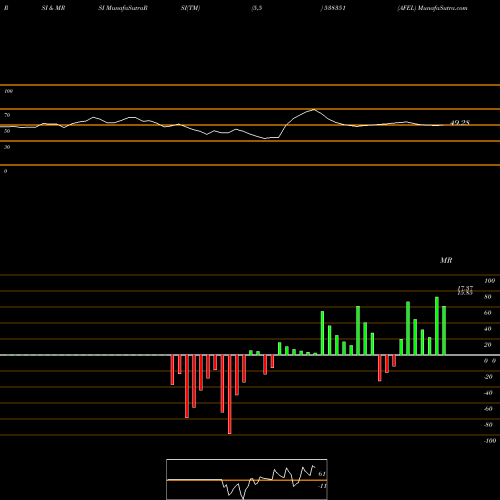Click the mini chart value -11

point(322,486)
